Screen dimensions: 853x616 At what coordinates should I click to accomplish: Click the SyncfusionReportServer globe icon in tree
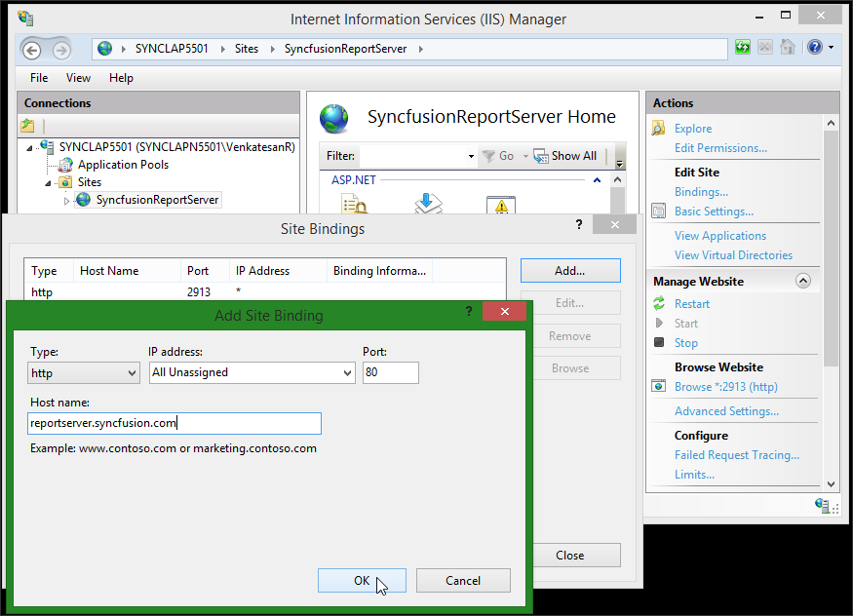coord(83,200)
